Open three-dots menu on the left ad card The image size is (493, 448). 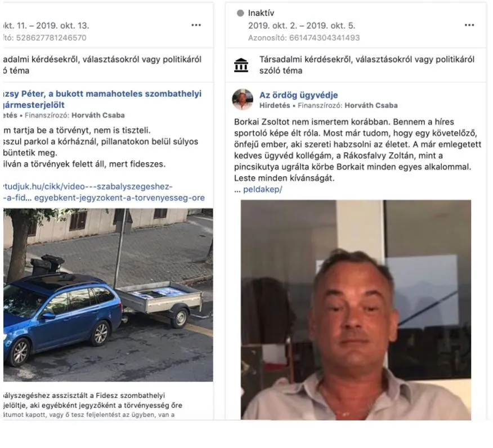(x=196, y=25)
